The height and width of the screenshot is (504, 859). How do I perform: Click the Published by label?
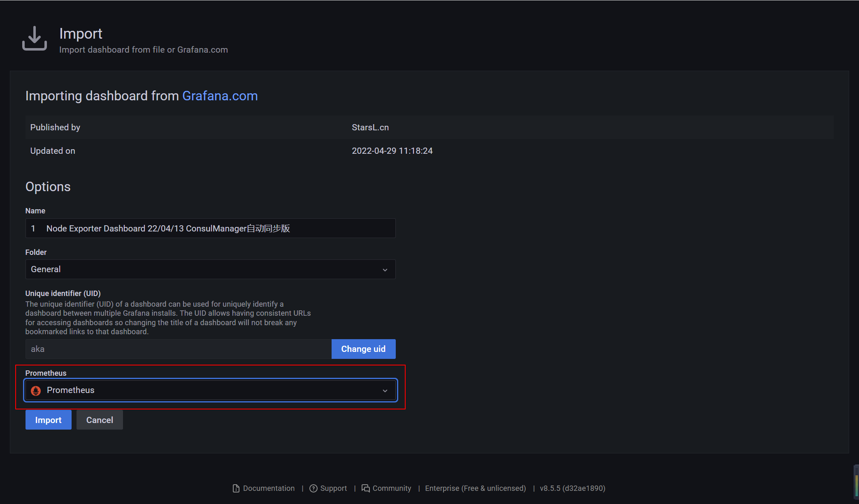tap(55, 127)
